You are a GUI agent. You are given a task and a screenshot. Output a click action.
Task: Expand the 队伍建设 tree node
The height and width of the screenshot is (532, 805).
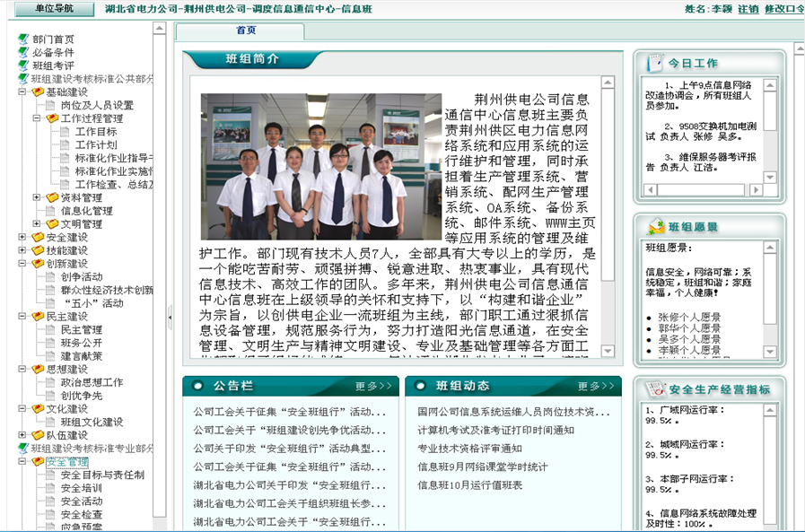pyautogui.click(x=22, y=435)
